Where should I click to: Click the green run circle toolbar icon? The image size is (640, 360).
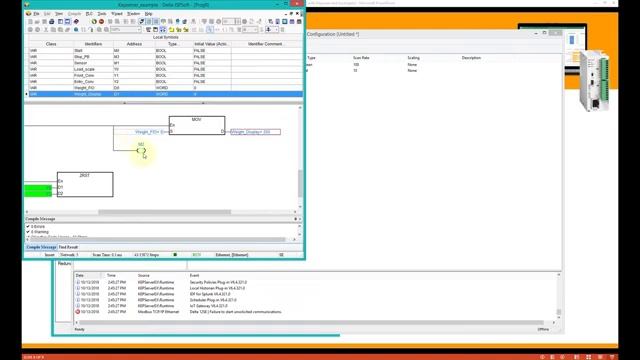coord(94,21)
